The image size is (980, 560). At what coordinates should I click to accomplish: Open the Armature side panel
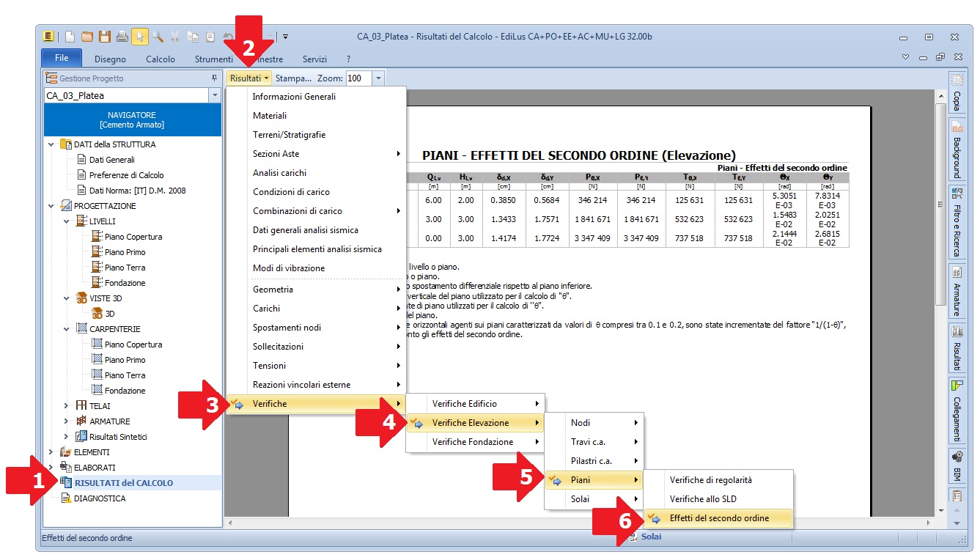click(957, 290)
